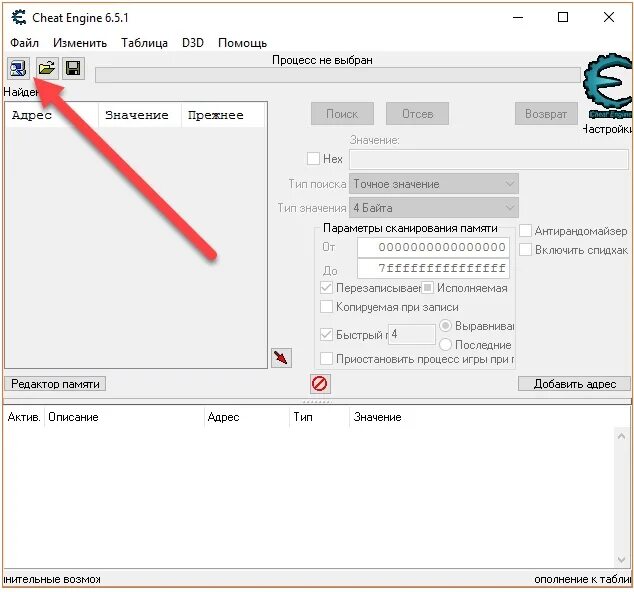The height and width of the screenshot is (592, 634).
Task: Enable the Включить спидхак checkbox
Action: click(x=525, y=249)
